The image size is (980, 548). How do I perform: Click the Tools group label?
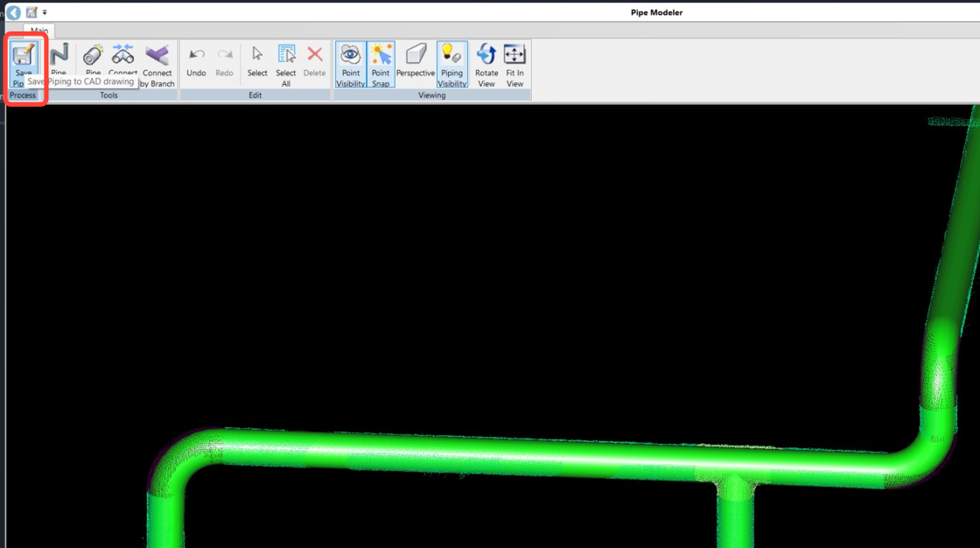[x=108, y=95]
